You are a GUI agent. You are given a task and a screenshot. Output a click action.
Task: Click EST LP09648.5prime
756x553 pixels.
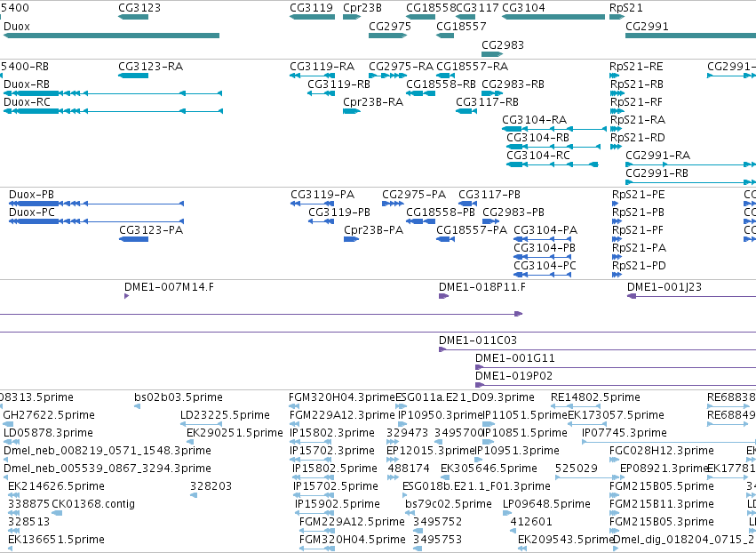coord(546,504)
